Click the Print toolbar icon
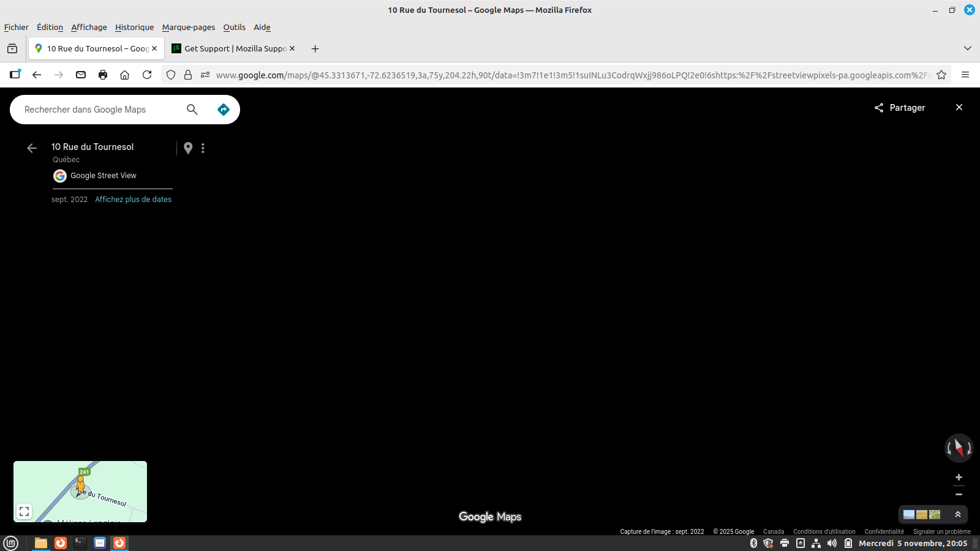 click(x=103, y=75)
